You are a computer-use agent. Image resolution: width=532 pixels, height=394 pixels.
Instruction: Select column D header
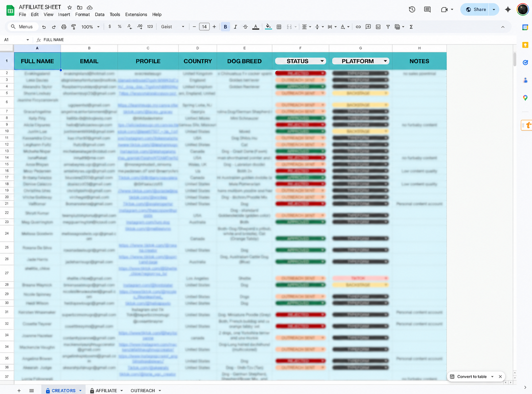tap(197, 48)
